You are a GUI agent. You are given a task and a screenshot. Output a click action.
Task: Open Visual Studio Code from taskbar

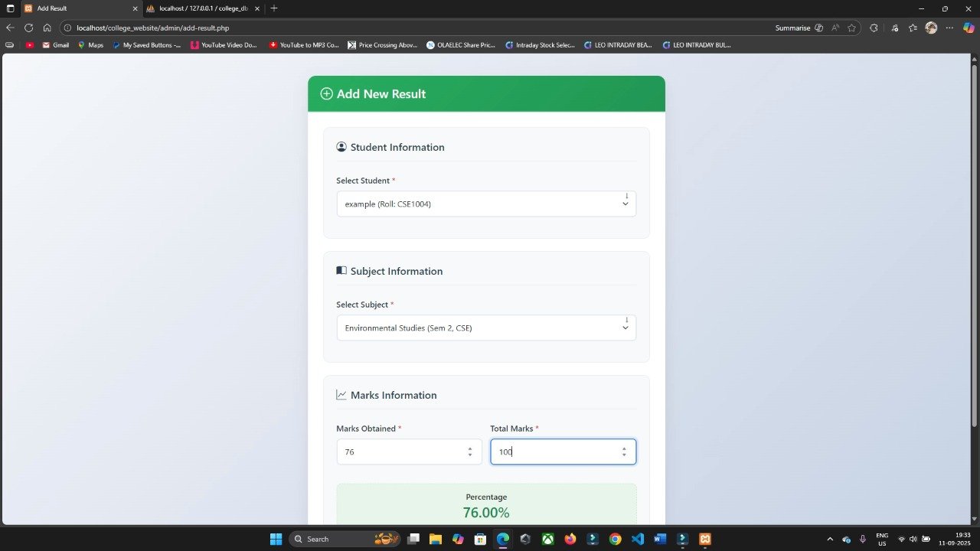[x=638, y=539]
